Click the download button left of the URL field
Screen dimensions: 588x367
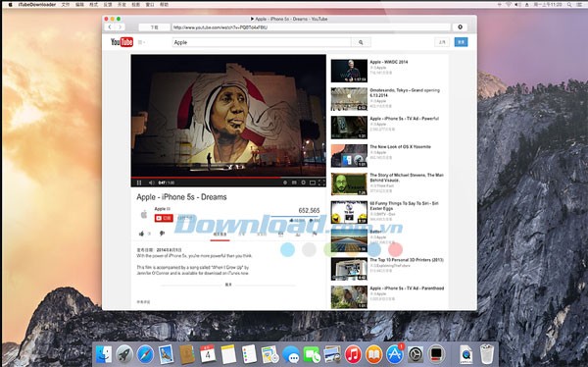[154, 27]
